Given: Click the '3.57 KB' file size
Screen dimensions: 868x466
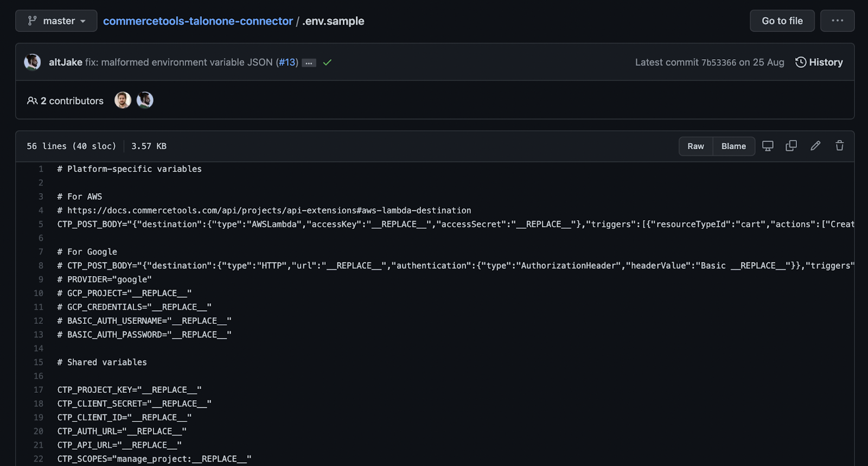Looking at the screenshot, I should pos(149,146).
